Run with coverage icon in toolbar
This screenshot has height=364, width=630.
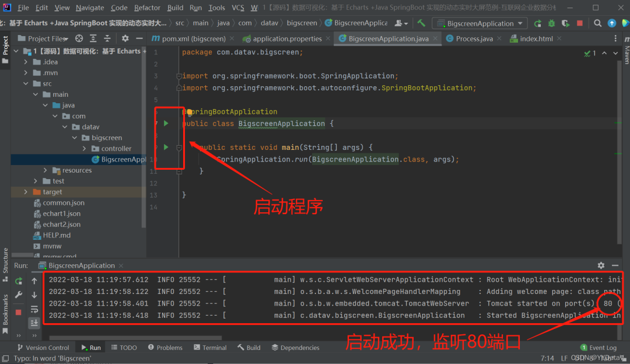click(566, 23)
